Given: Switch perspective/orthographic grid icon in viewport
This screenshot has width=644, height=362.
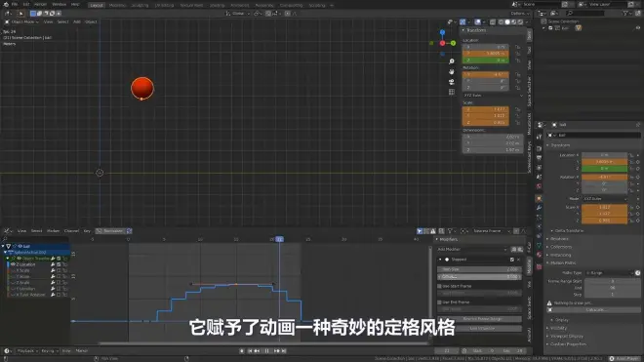Looking at the screenshot, I should (452, 92).
